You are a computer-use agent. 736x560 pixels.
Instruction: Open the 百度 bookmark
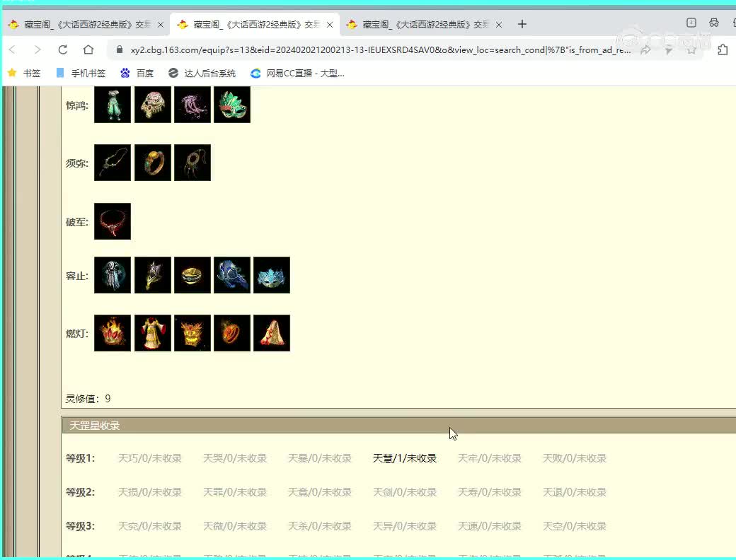[x=137, y=73]
